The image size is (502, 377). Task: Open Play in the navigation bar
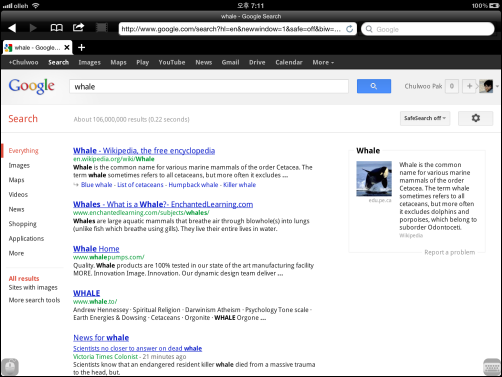pos(142,62)
